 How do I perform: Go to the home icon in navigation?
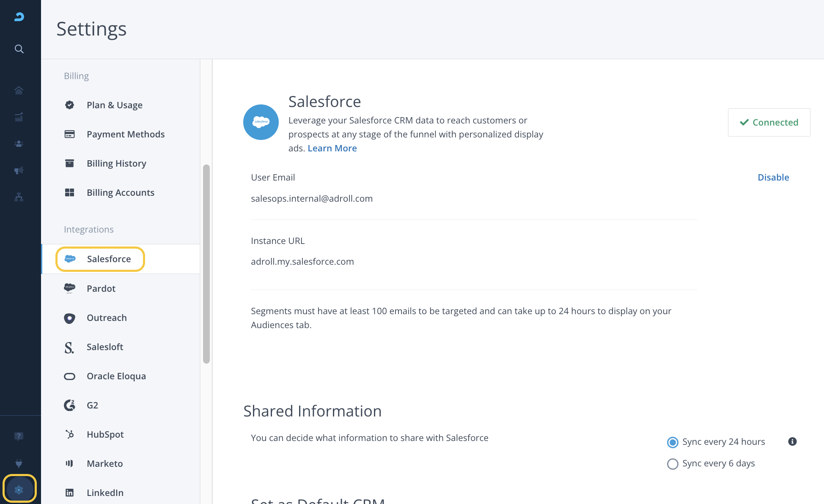coord(19,90)
